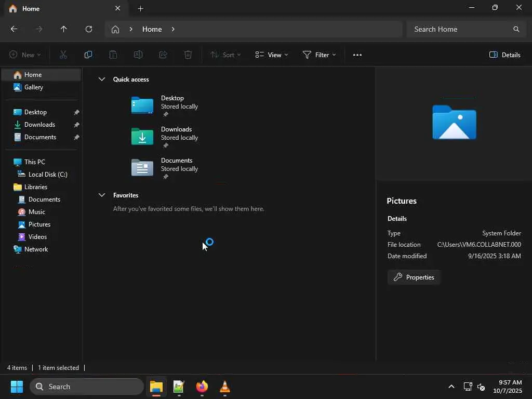The height and width of the screenshot is (399, 532).
Task: Click the Copy icon in toolbar
Action: coord(88,55)
